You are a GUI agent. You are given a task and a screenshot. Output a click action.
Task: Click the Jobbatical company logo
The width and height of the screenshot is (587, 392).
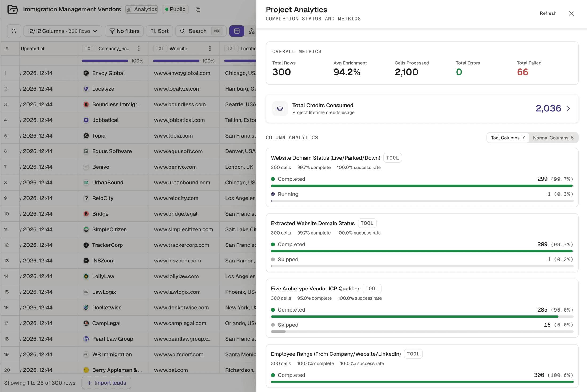[86, 120]
